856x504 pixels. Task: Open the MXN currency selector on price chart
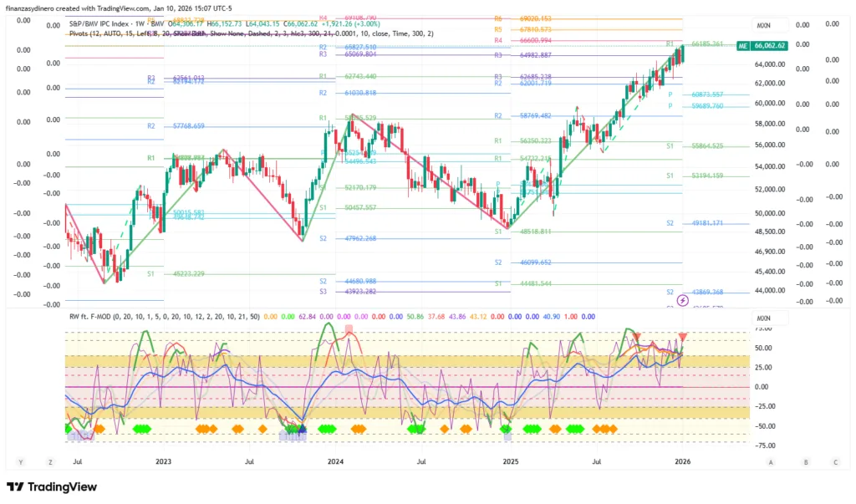point(763,26)
